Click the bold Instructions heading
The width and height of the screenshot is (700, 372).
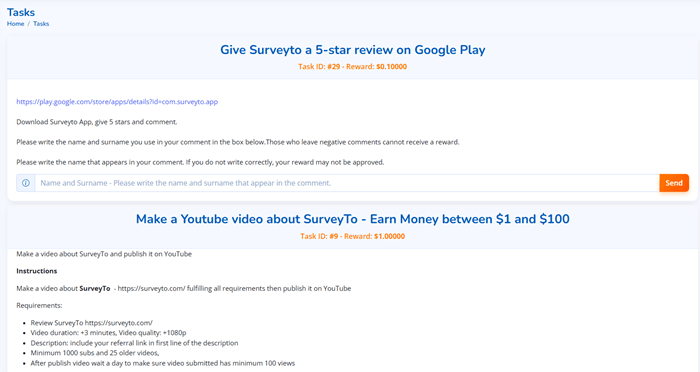37,271
